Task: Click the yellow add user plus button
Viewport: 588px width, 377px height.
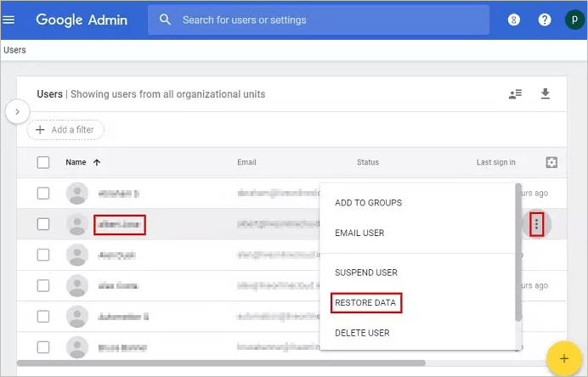Action: pyautogui.click(x=563, y=358)
